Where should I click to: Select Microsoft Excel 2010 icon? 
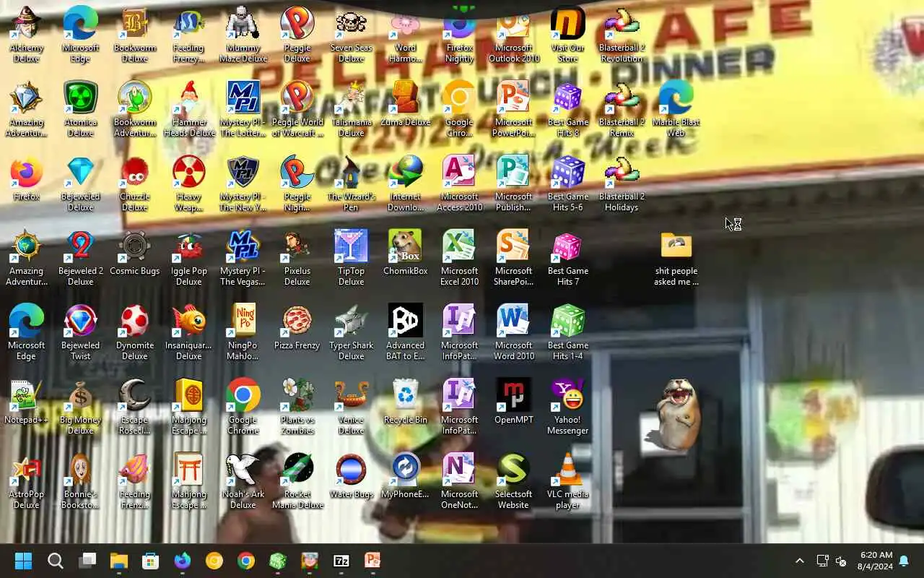point(460,258)
